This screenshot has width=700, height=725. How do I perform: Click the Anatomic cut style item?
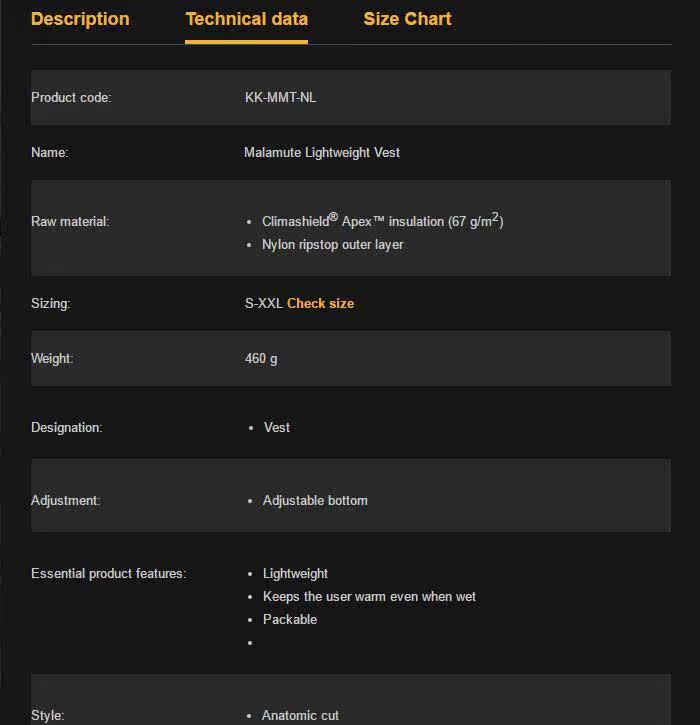pos(300,715)
